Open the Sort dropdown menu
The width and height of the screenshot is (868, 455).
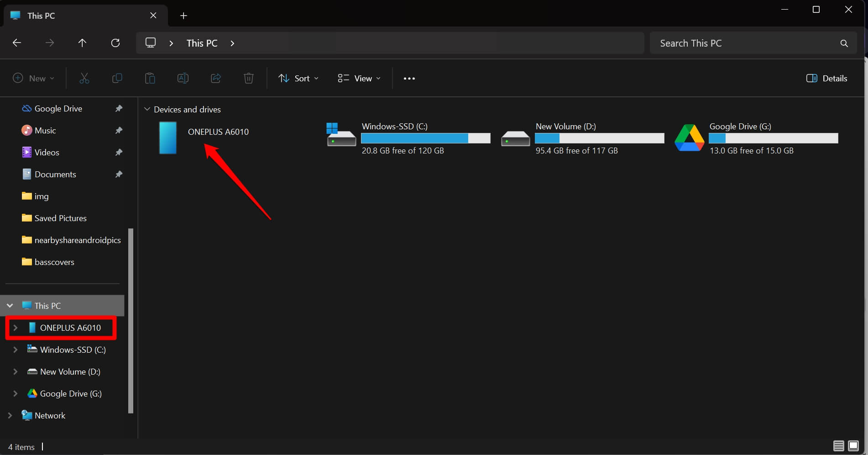tap(298, 78)
